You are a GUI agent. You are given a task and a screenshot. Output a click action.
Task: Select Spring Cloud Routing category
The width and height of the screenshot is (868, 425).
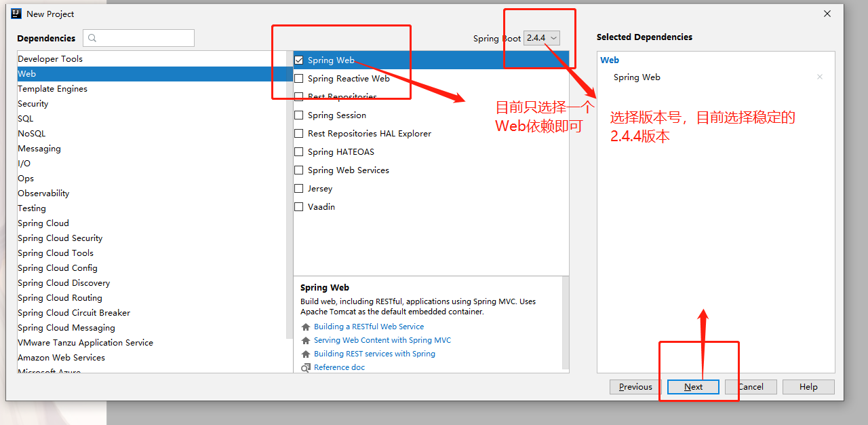point(152,298)
